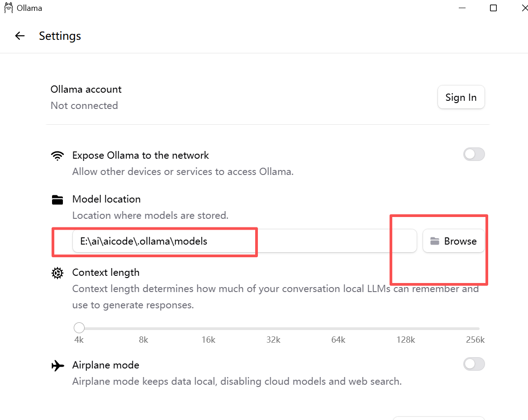Set context length to 128k
This screenshot has height=420, width=528.
click(406, 340)
